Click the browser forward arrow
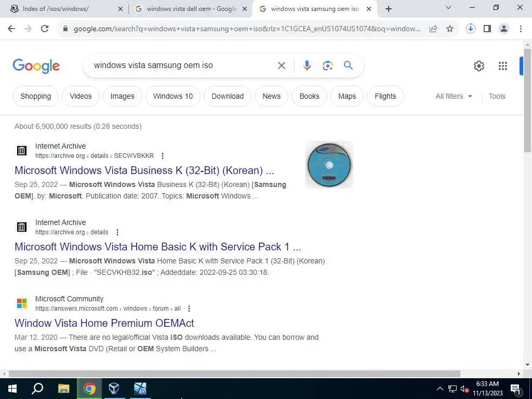The height and width of the screenshot is (399, 532). [28, 29]
